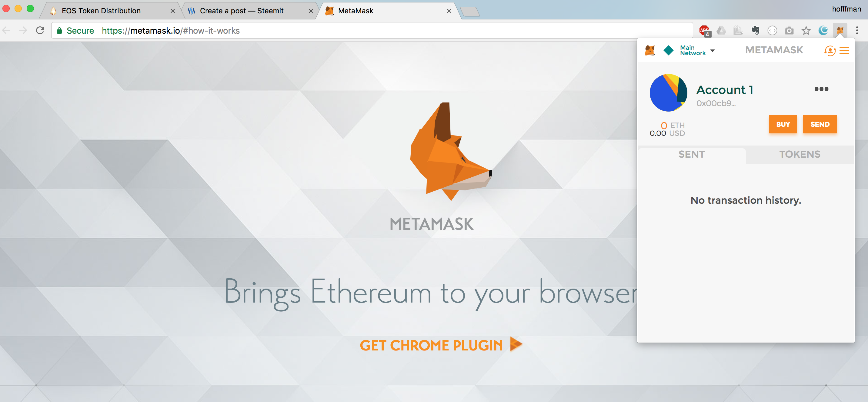Open the Account 1 three-dot options menu
The image size is (868, 402).
[x=821, y=89]
